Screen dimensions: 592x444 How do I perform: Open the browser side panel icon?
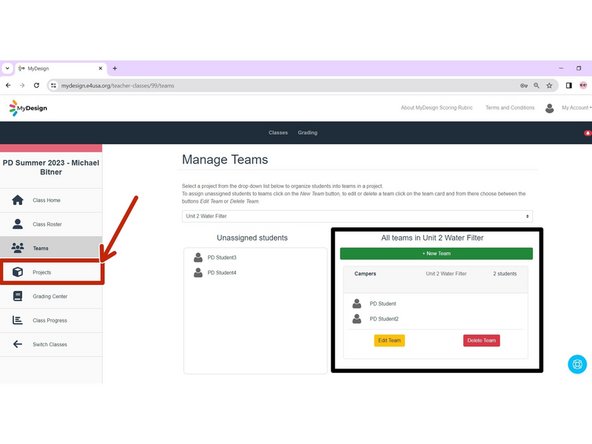(x=569, y=86)
